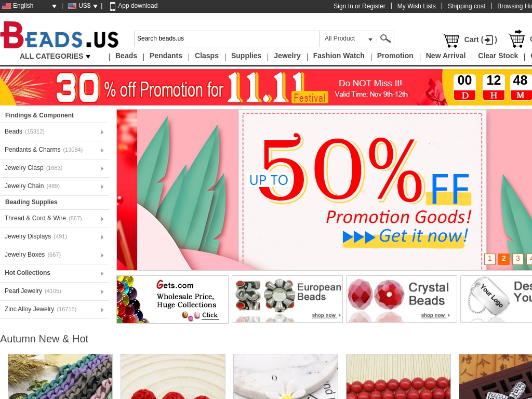Open the All Product search filter dropdown
Screen dimensions: 532x399
point(348,38)
